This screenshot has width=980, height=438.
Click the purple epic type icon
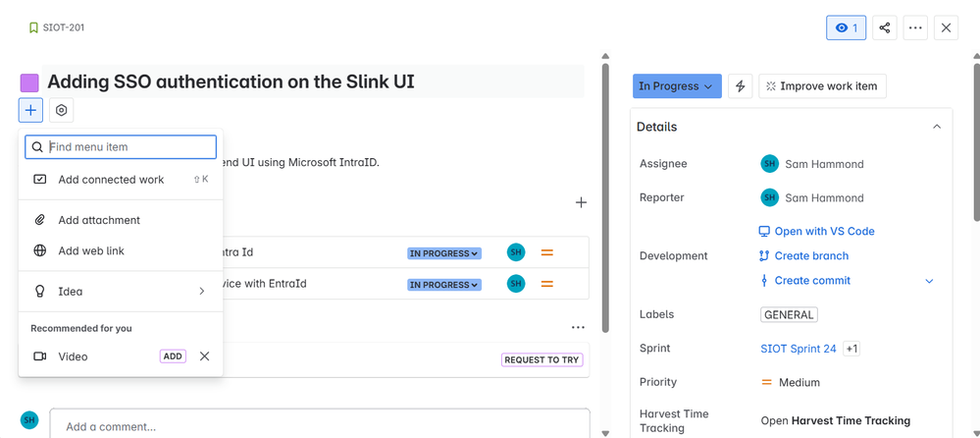pyautogui.click(x=29, y=82)
